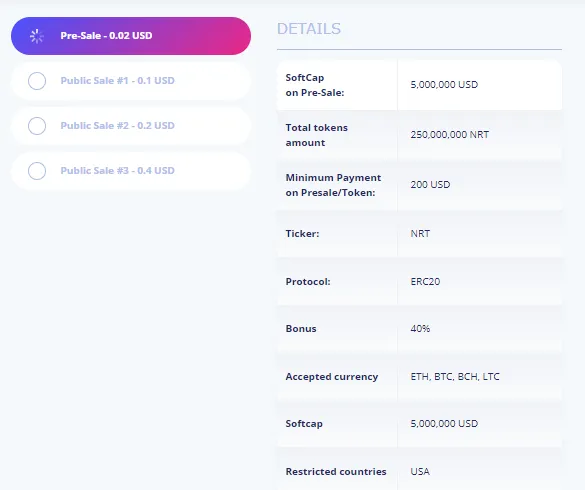
Task: Select the Pre-Sale - 0.02 USD stage
Action: coord(131,36)
